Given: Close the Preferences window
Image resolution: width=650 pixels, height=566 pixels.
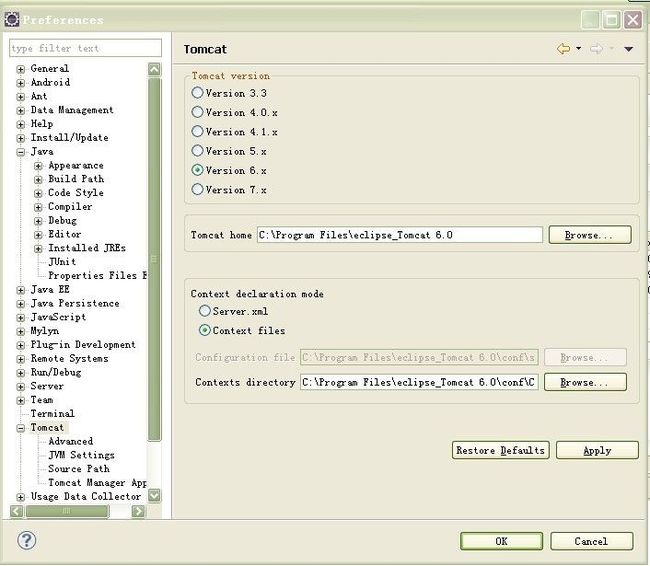Looking at the screenshot, I should (x=633, y=19).
